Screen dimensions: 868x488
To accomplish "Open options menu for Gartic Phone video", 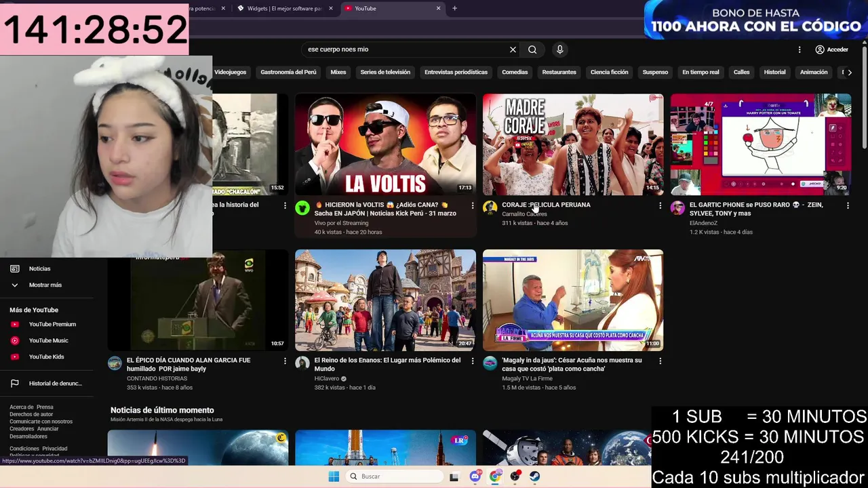I will coord(848,205).
